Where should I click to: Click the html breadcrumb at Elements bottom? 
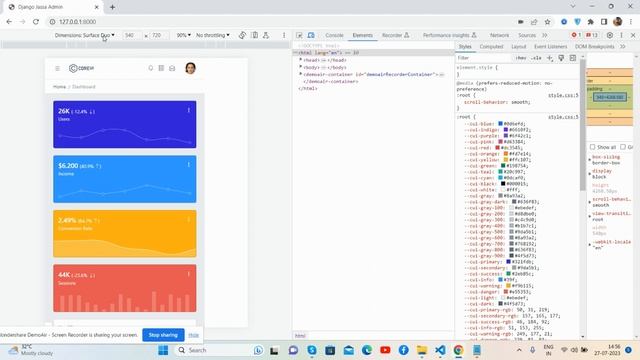[300, 336]
